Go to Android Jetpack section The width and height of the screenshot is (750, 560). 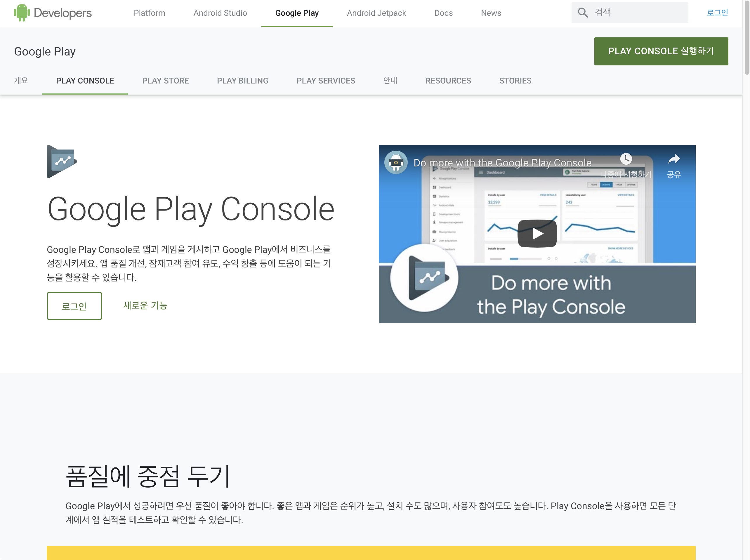pos(376,13)
